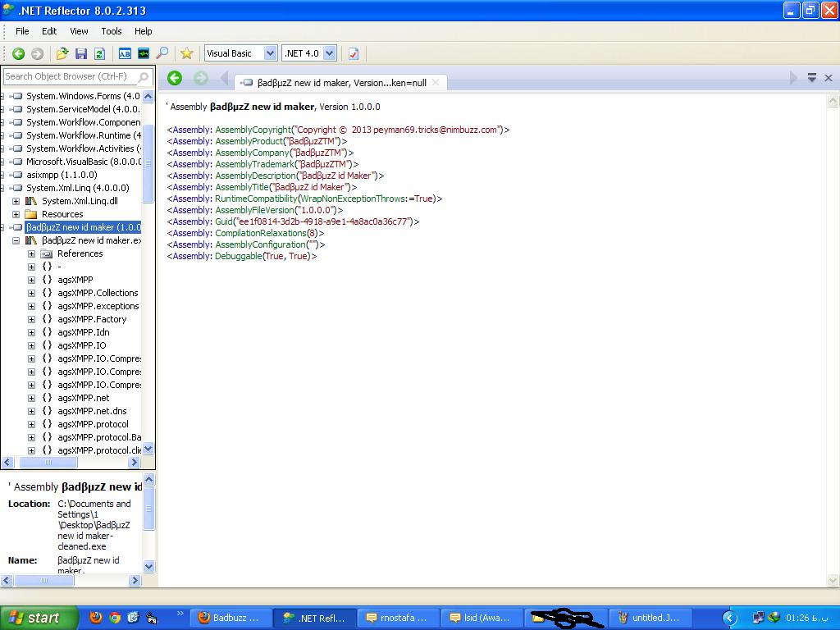Click the green Back toolbar arrow
The image size is (840, 630).
[18, 53]
